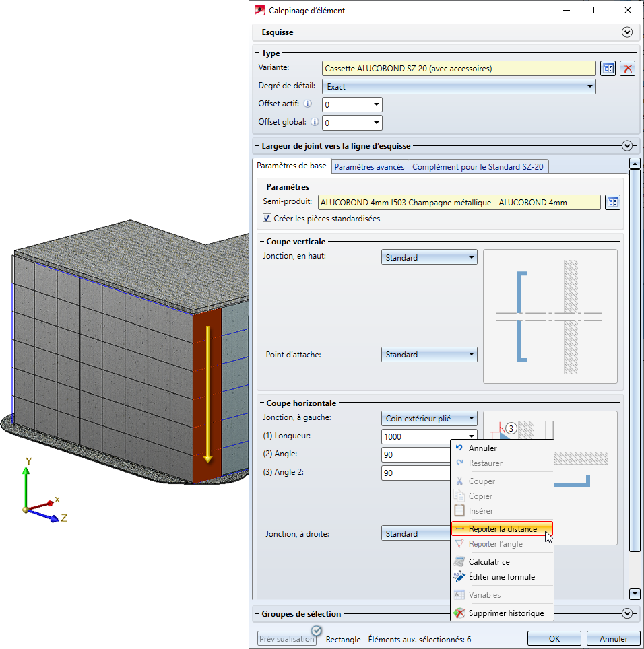Select Reporter la distance menu entry
This screenshot has height=649, width=644.
coord(503,528)
